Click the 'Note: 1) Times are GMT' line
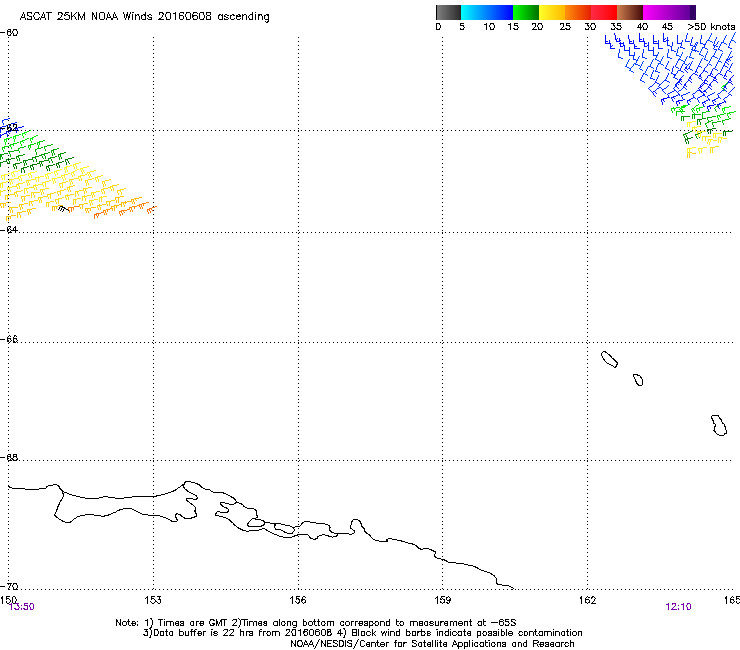Screen dimensions: 740x650 [x=316, y=623]
